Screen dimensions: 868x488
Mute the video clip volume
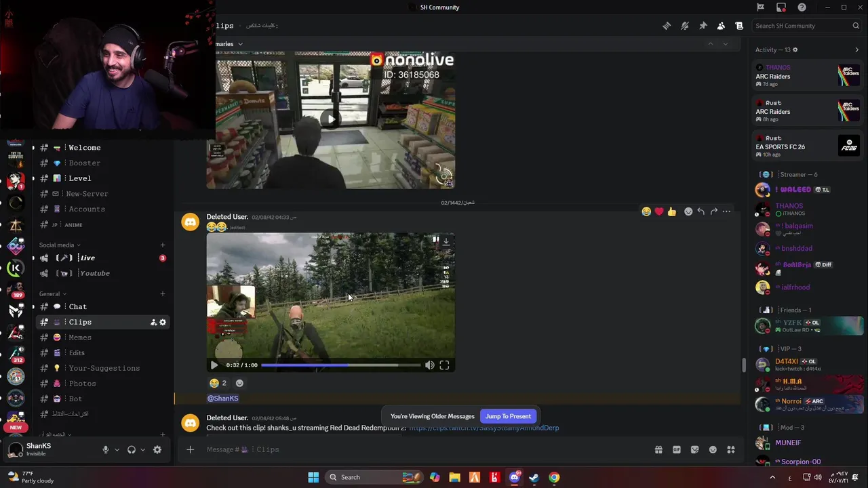coord(430,365)
